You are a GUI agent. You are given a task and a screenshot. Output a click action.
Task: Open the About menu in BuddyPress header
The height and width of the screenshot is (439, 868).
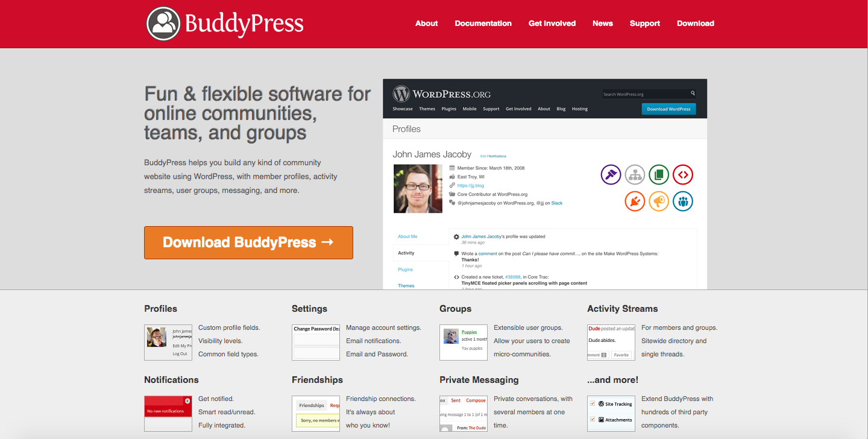[x=426, y=24]
